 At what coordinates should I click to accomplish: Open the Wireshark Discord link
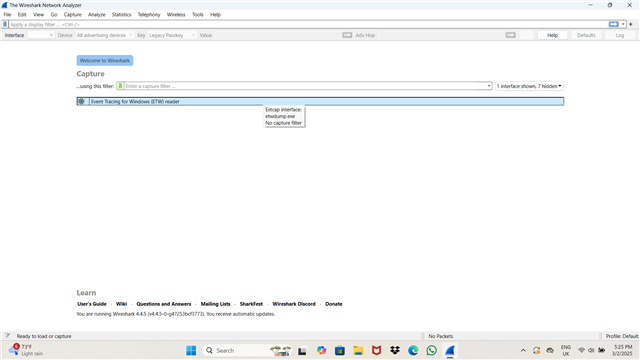294,304
